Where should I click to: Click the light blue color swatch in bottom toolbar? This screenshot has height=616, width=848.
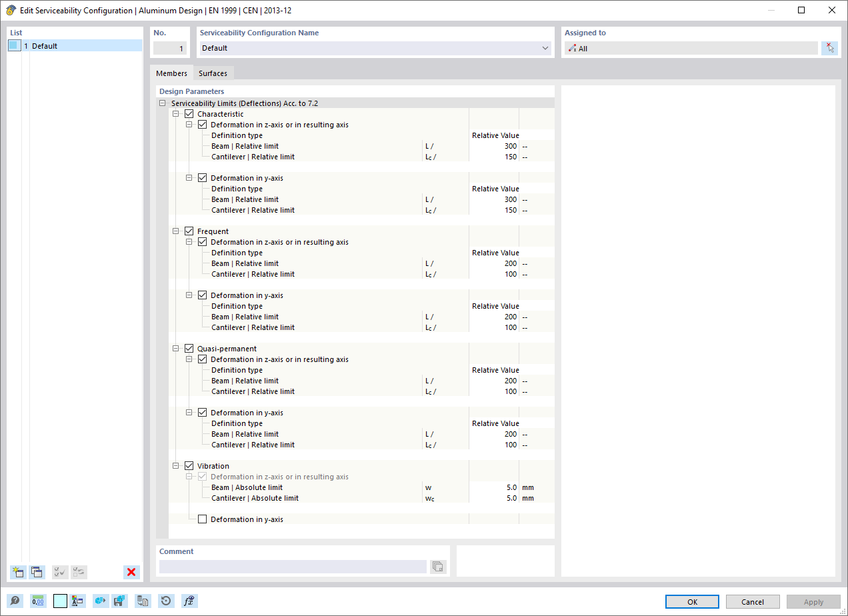point(60,601)
